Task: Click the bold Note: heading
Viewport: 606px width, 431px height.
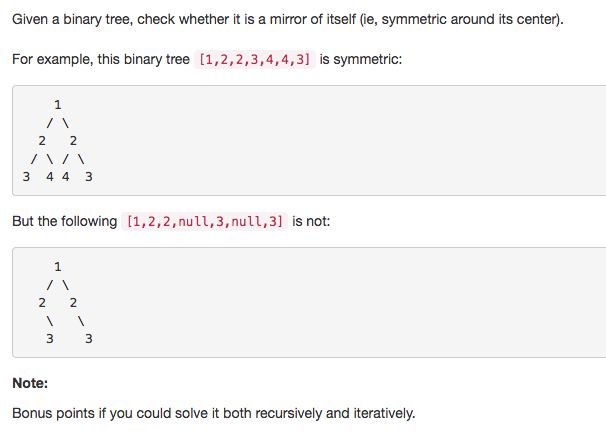Action: (x=30, y=383)
